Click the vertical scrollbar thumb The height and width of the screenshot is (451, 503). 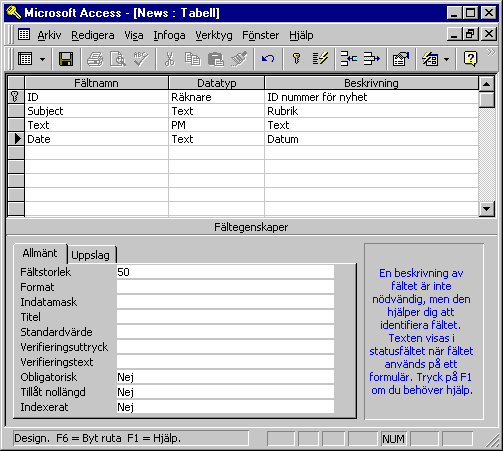pos(486,99)
